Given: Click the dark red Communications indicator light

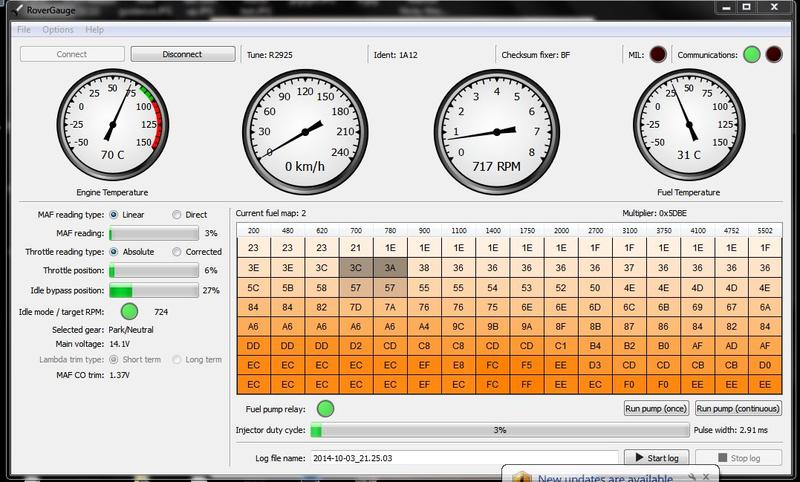Looking at the screenshot, I should pyautogui.click(x=774, y=55).
